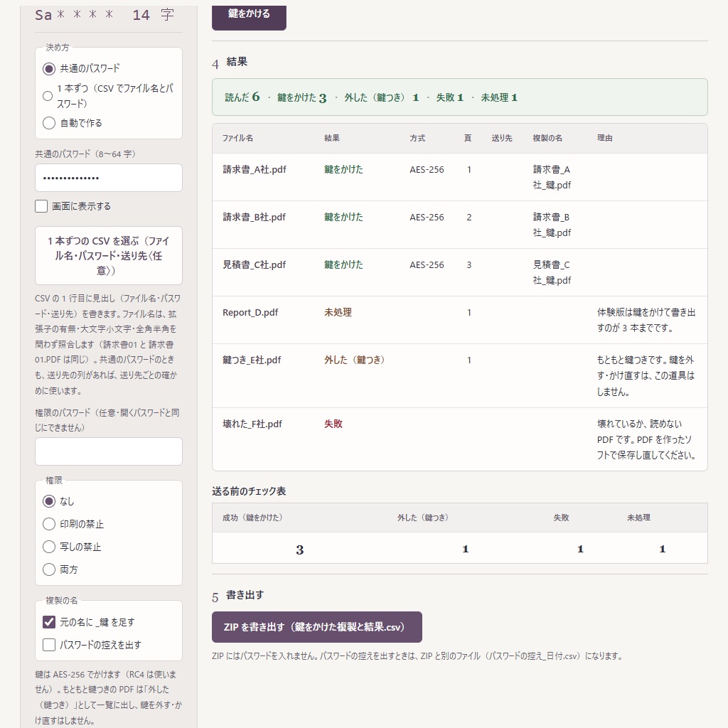
Task: Click 体験版 limit reason for Report_D
Action: point(646,321)
